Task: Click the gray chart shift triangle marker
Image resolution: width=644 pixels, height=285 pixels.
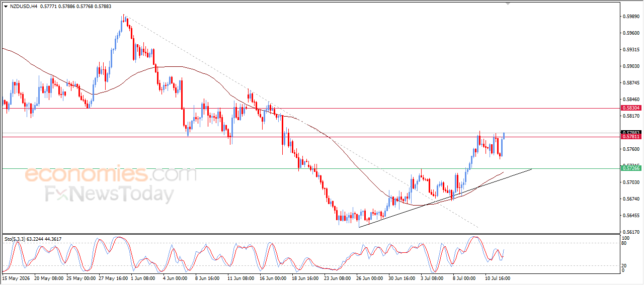Action: point(508,4)
